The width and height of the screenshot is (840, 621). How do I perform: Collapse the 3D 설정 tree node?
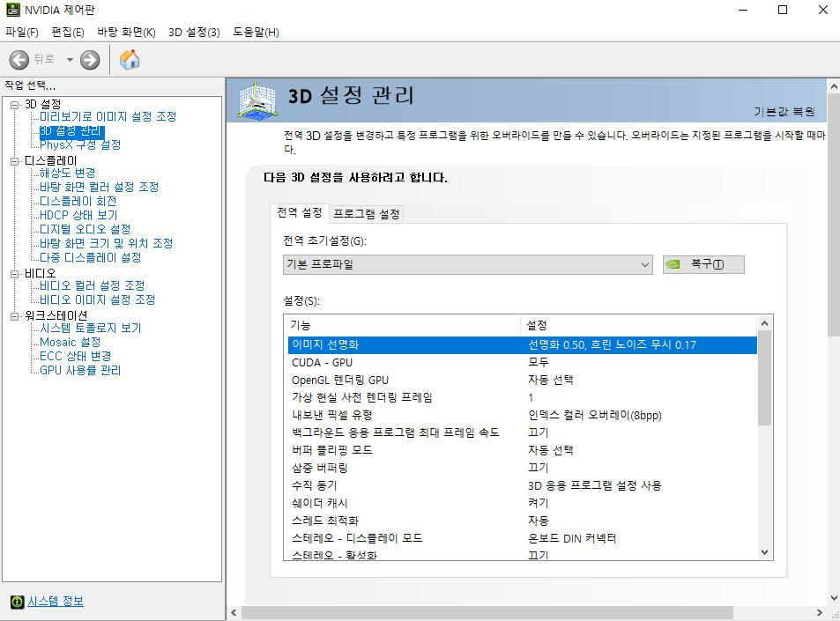14,105
